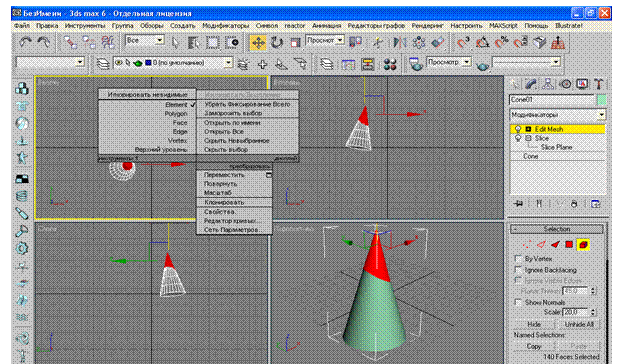
Task: Activate the Select Object arrow tool
Action: [x=175, y=43]
